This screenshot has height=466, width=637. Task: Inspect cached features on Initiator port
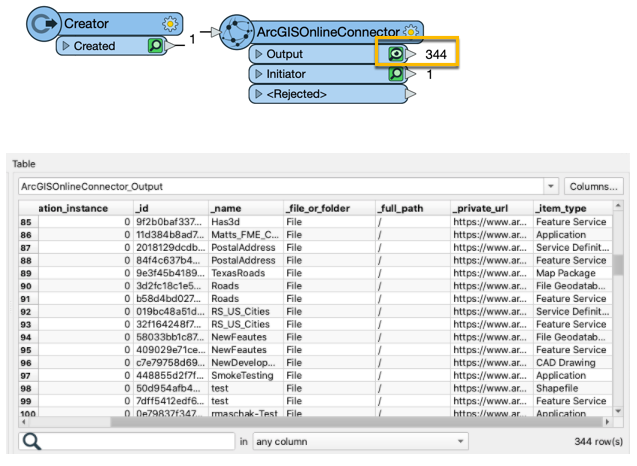coord(396,74)
